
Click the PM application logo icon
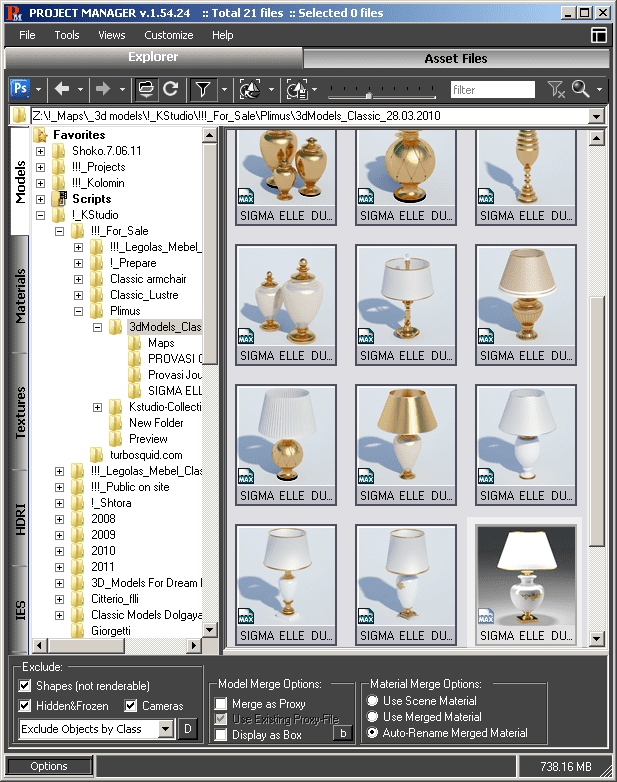point(13,13)
